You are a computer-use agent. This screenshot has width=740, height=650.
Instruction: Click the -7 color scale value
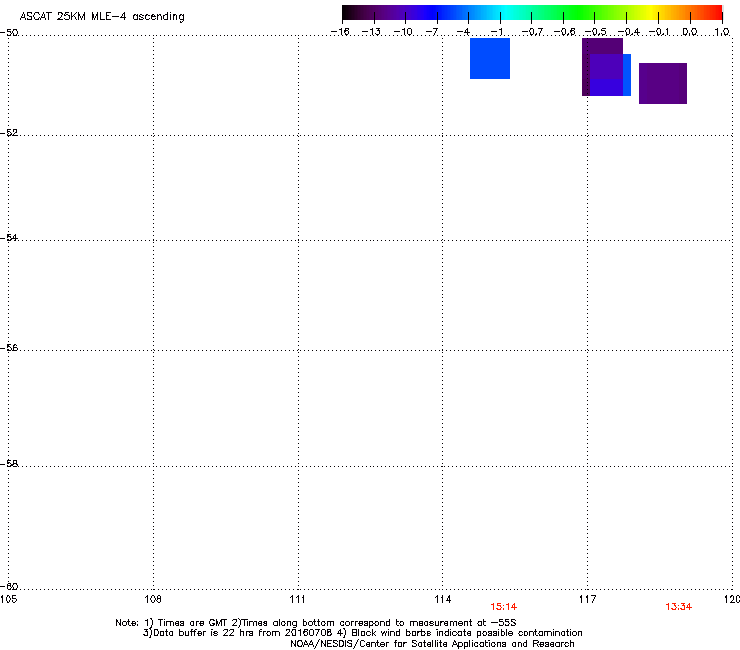[x=432, y=32]
